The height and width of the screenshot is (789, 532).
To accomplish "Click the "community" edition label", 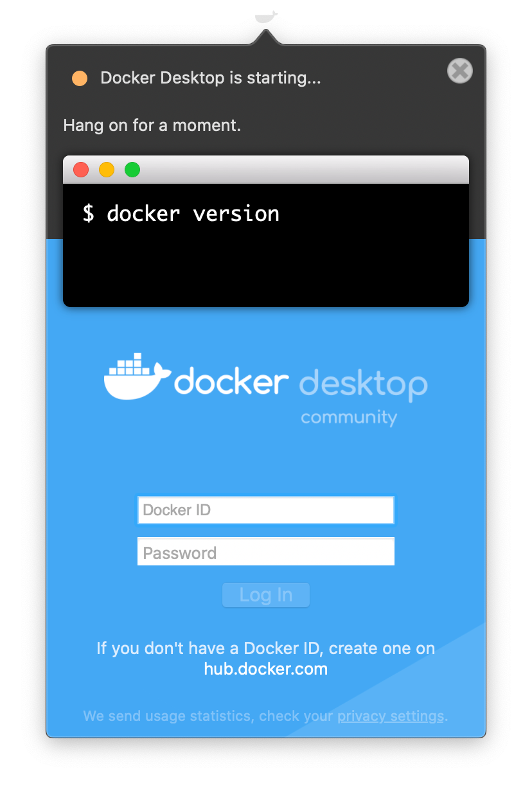I will coord(349,418).
